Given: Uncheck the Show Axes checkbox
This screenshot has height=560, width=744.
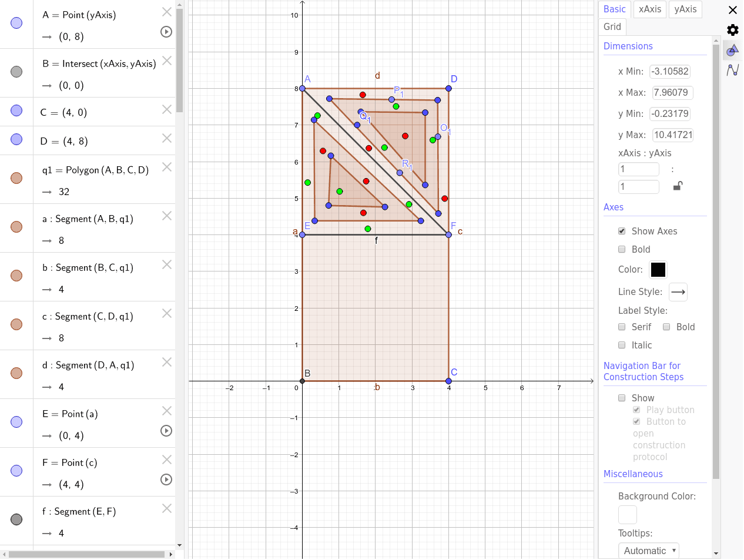Looking at the screenshot, I should click(x=622, y=231).
